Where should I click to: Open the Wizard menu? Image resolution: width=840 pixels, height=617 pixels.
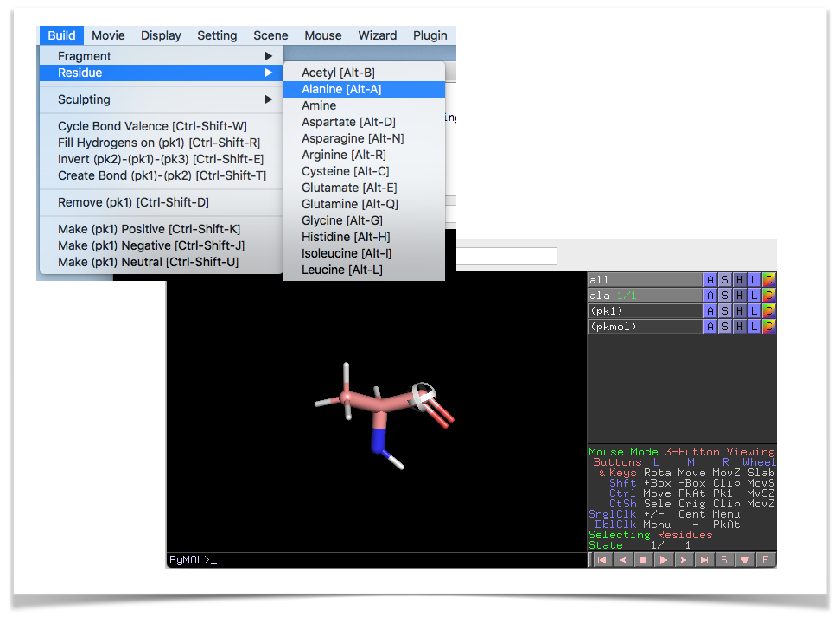click(378, 36)
